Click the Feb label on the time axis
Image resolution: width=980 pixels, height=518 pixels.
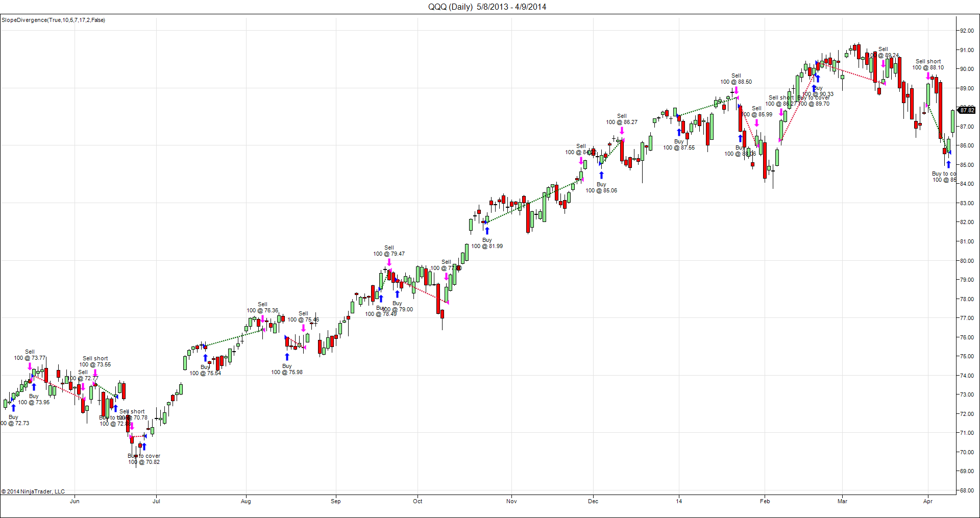765,501
